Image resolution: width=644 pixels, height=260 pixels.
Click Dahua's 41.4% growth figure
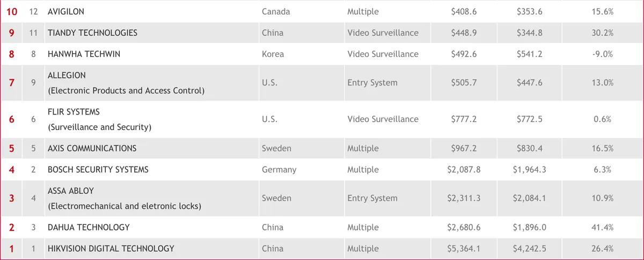coord(602,227)
